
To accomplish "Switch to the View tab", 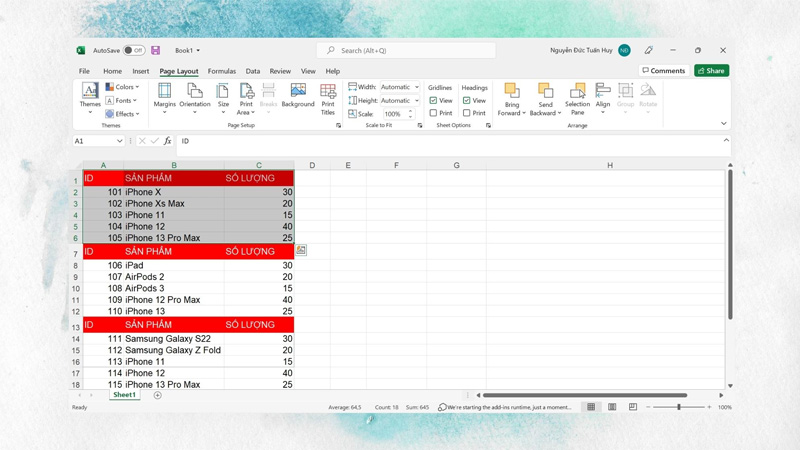I will 308,71.
